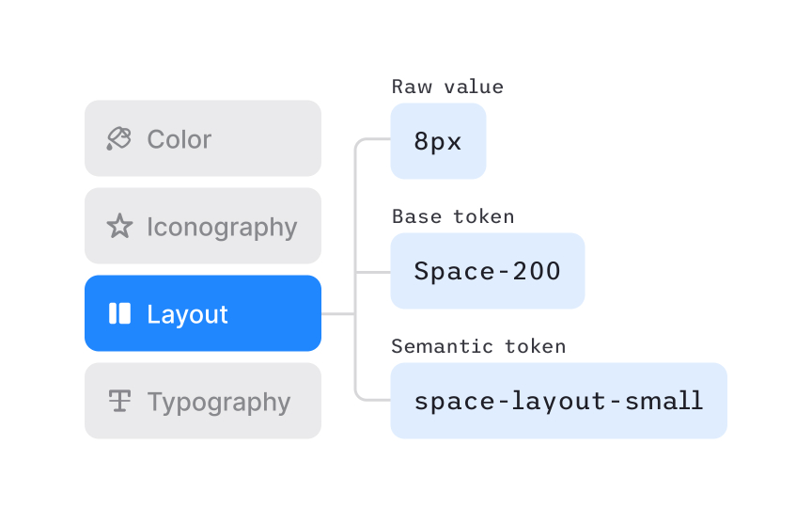Switch to the Typography category label
Viewport: 812px width, 508px height.
pyautogui.click(x=219, y=402)
